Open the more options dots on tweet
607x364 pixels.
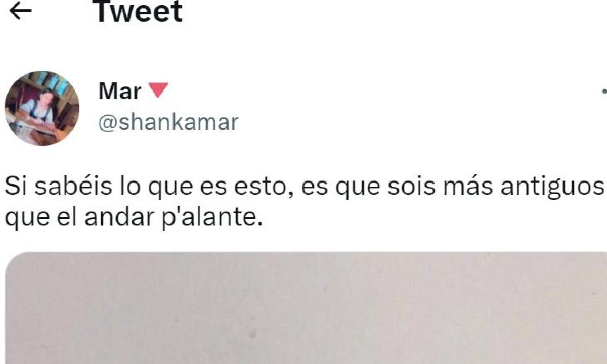click(x=604, y=92)
